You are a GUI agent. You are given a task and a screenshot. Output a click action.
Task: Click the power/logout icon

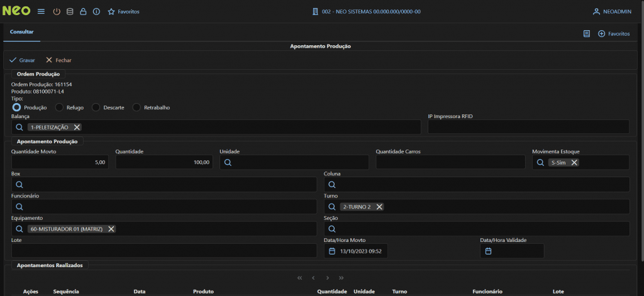(x=57, y=11)
